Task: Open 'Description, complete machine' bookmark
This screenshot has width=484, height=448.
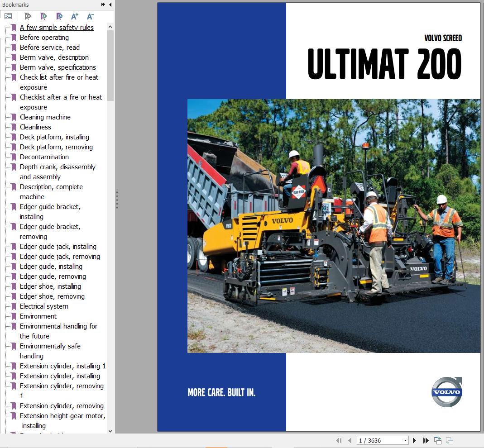Action: click(x=51, y=191)
